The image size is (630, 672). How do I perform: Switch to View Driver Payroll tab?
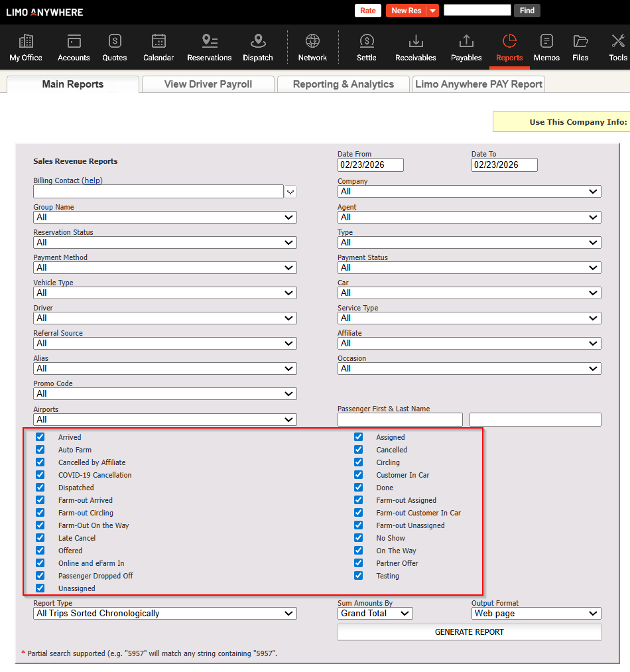point(208,84)
